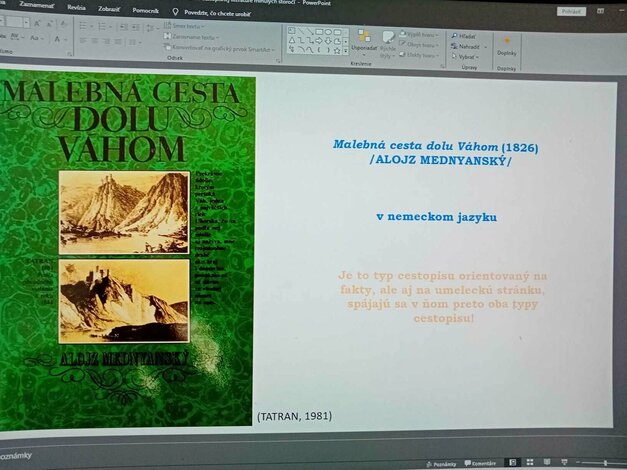Select the oval shape

(328, 32)
